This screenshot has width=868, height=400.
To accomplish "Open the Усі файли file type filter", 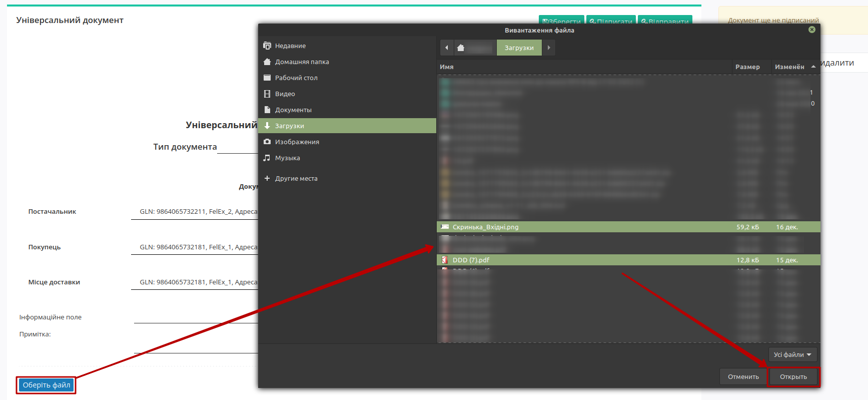I will 792,354.
